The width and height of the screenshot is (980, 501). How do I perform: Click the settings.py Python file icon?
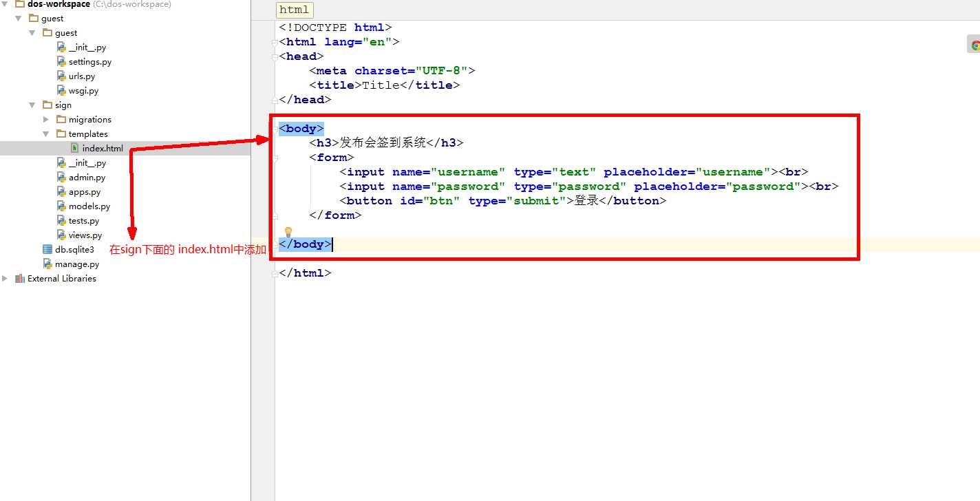[61, 62]
